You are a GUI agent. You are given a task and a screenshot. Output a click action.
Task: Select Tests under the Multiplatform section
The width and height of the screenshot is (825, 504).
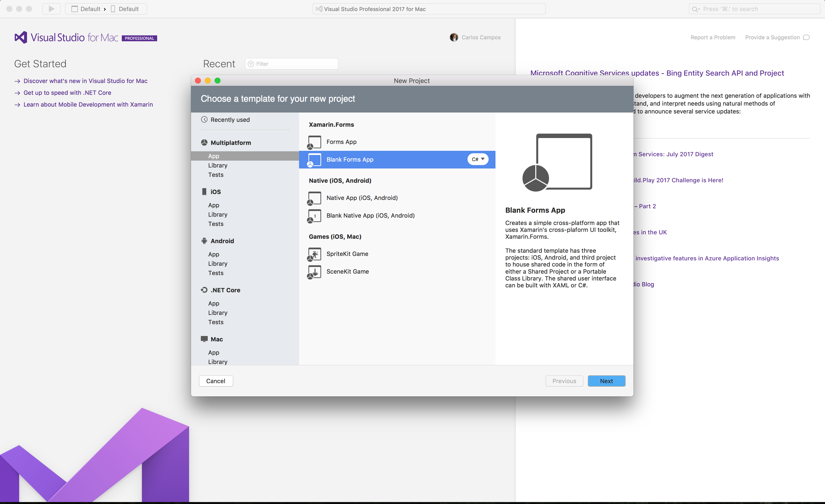click(x=216, y=174)
